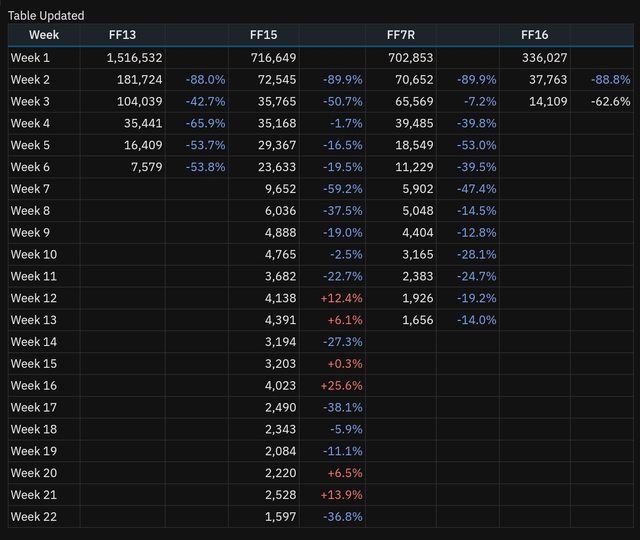Click the '-62.6%' change cell
The image size is (640, 540).
tap(610, 101)
